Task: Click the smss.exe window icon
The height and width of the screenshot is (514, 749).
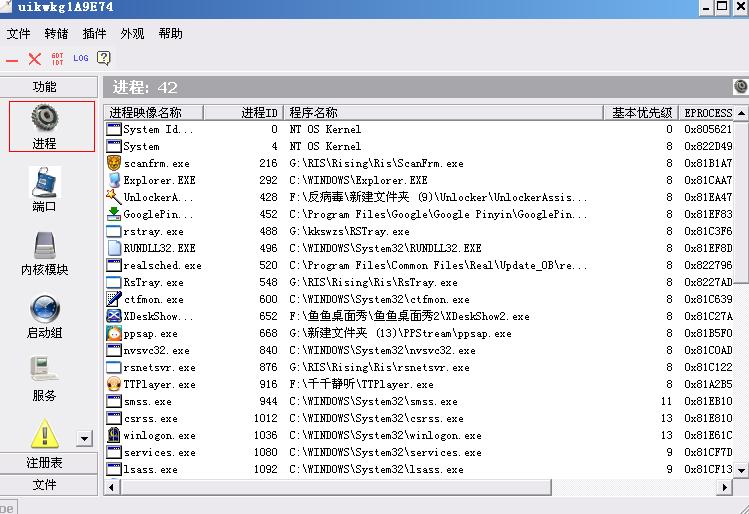Action: pyautogui.click(x=114, y=401)
